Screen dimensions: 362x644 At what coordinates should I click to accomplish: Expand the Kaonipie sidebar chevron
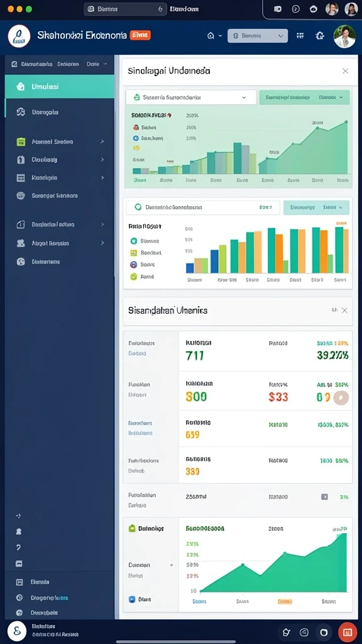pos(102,178)
